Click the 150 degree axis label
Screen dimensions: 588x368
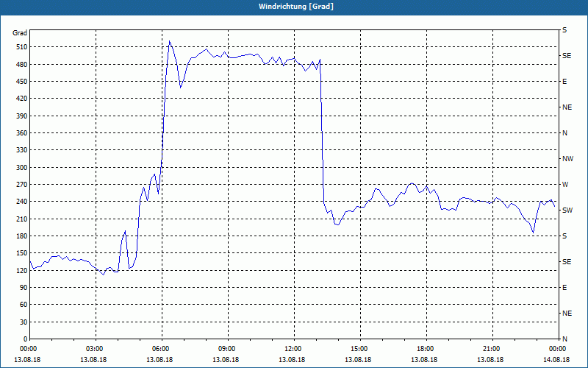[x=22, y=253]
